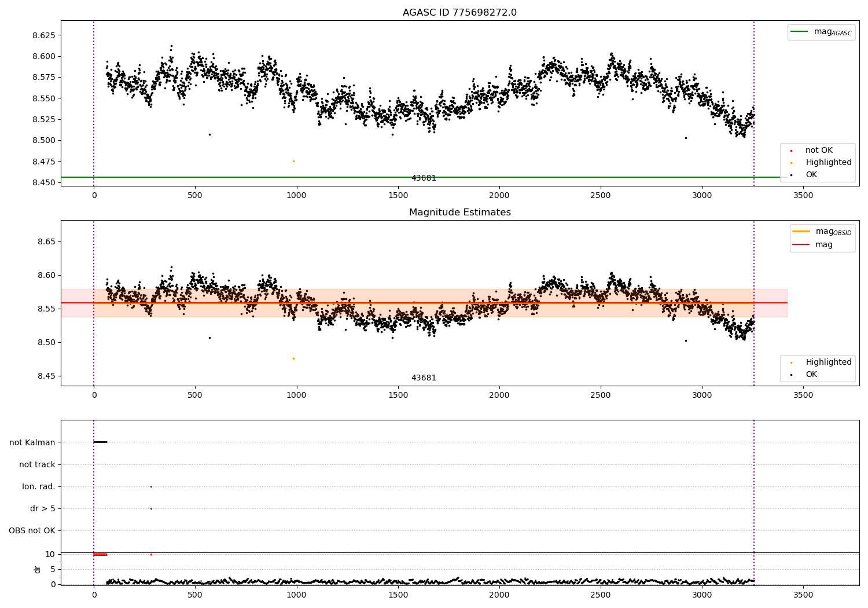Click the red 'mag' legend entry in middle plot
Image resolution: width=868 pixels, height=608 pixels.
point(812,245)
